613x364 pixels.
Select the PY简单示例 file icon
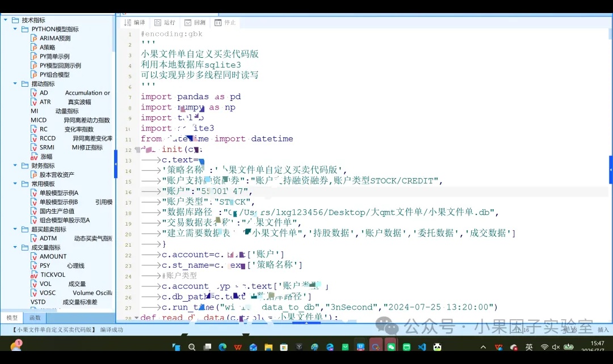click(35, 56)
